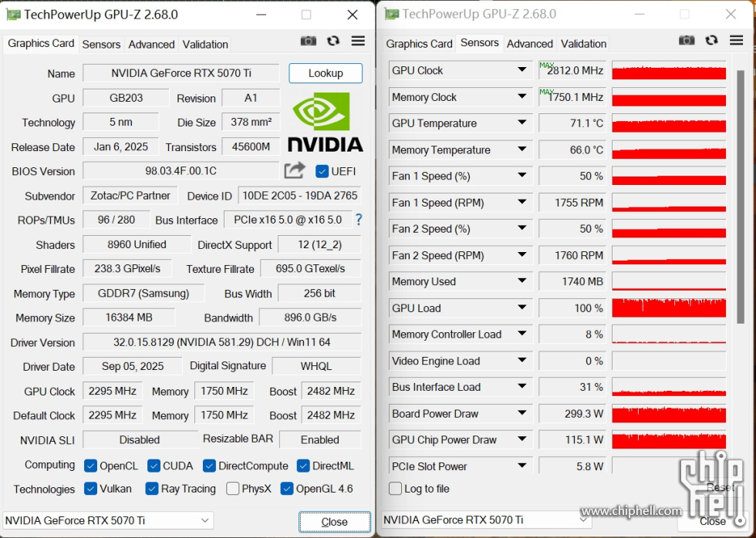Open the Board Power Draw dropdown arrow
The image size is (756, 538).
tap(521, 413)
